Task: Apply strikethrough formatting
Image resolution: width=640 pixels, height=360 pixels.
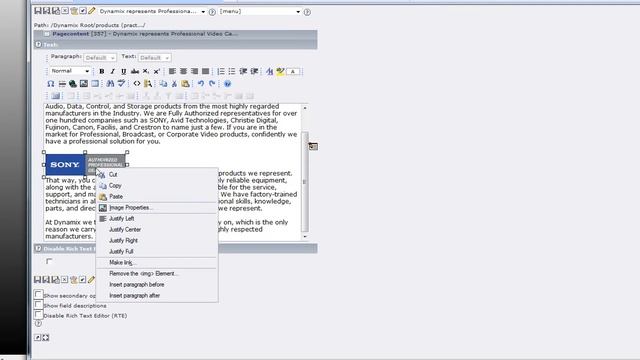Action: [x=135, y=71]
